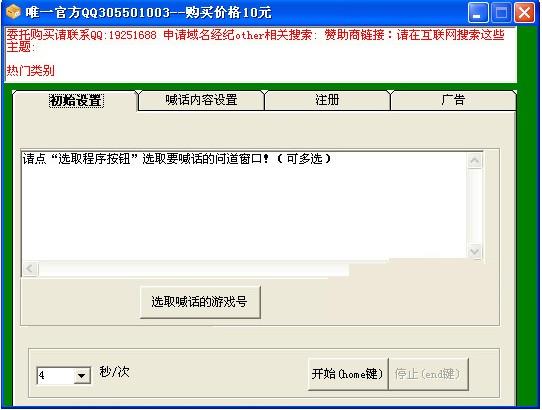Click the red 委托购买请联系QQ banner text
Image resolution: width=542 pixels, height=410 pixels.
[x=82, y=35]
